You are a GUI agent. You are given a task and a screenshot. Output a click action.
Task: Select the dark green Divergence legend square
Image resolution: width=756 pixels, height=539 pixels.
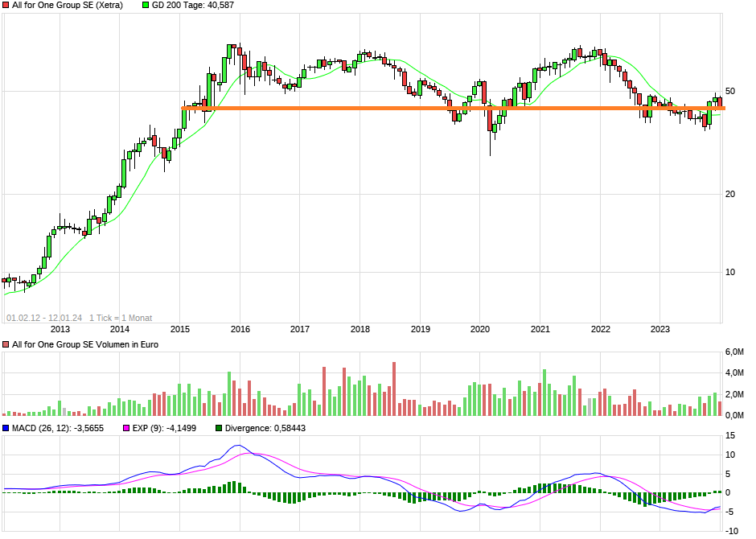click(x=217, y=426)
